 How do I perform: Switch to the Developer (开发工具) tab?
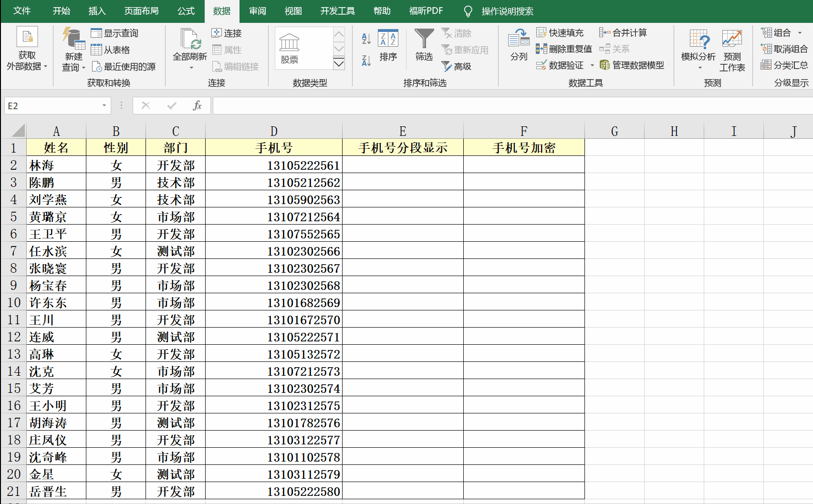[x=337, y=11]
